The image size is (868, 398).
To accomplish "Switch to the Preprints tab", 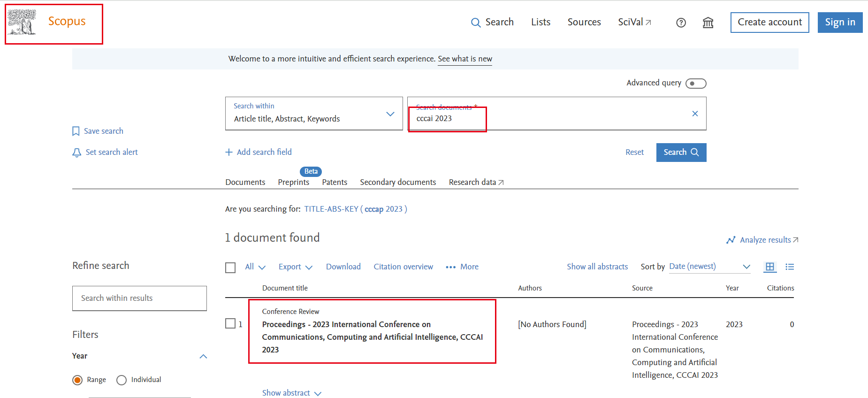I will point(293,182).
